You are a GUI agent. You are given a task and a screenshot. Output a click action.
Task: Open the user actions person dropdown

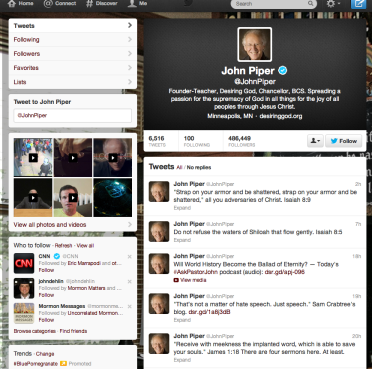tap(315, 141)
